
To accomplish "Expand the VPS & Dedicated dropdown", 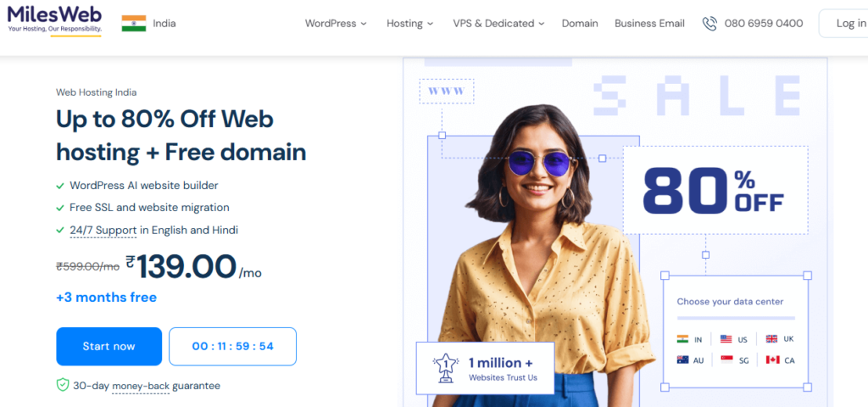I will (498, 23).
